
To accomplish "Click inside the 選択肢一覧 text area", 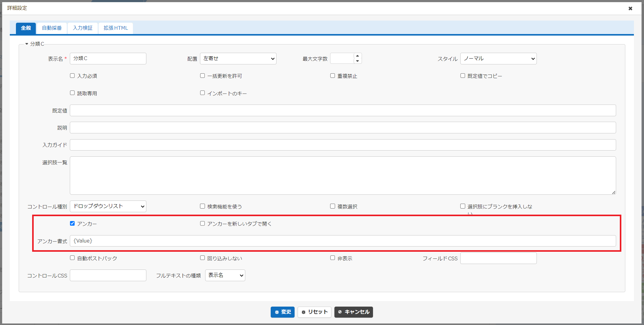I will (x=343, y=175).
